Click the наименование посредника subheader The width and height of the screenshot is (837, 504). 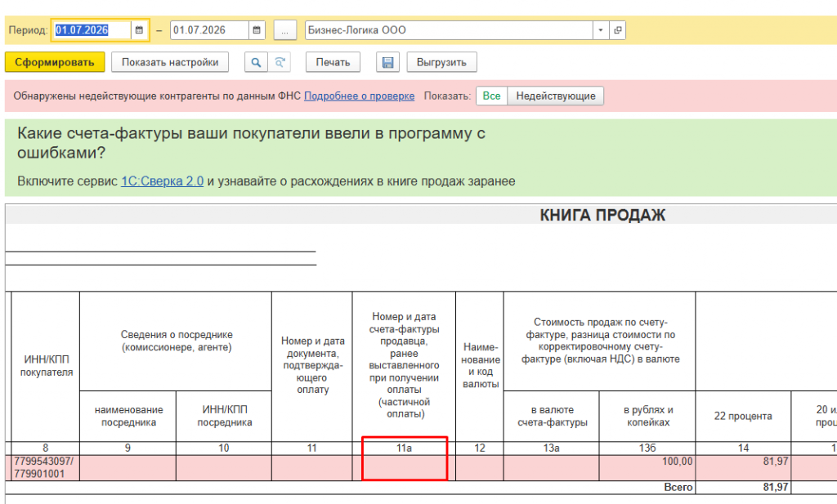tap(128, 416)
